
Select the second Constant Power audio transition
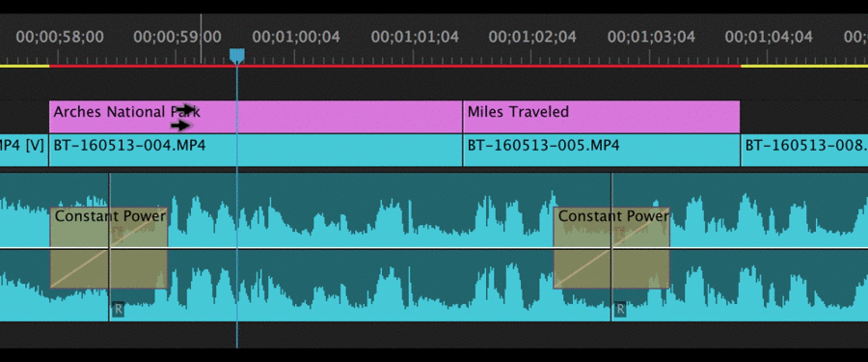point(611,248)
